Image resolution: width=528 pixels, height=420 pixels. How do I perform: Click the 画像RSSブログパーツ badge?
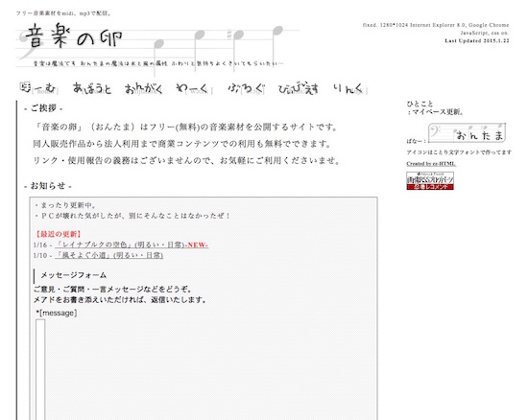coord(430,180)
